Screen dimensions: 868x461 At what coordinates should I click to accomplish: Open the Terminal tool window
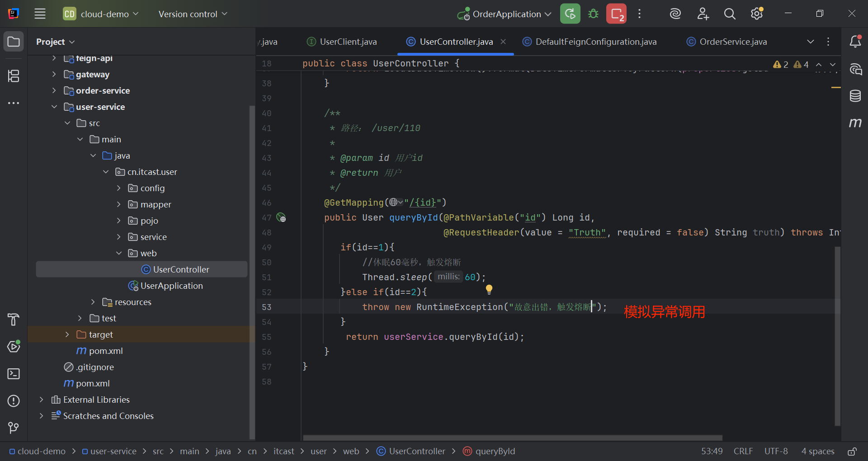click(x=14, y=374)
